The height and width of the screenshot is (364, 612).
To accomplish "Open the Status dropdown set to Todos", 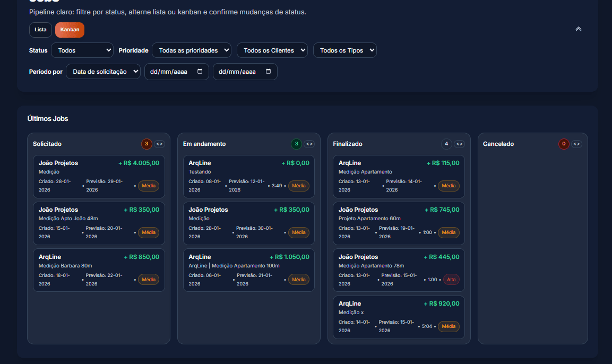I will point(82,50).
